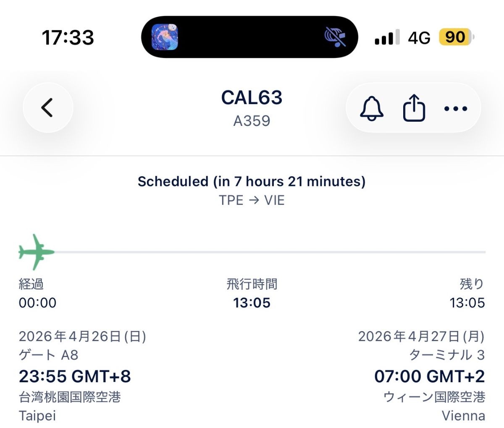Select the 23:55 GMT+8 departure time
The width and height of the screenshot is (504, 428).
[x=75, y=376]
